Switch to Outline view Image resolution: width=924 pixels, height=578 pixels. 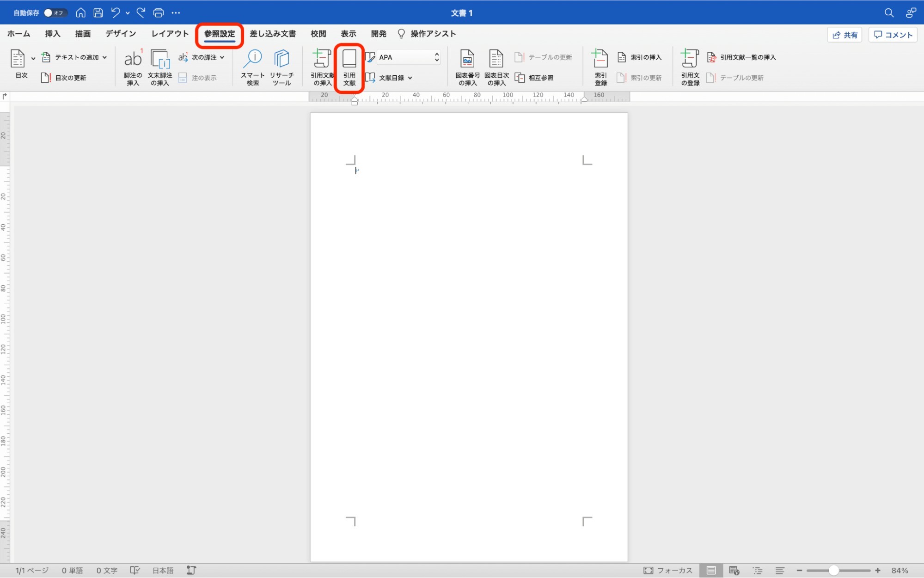757,571
